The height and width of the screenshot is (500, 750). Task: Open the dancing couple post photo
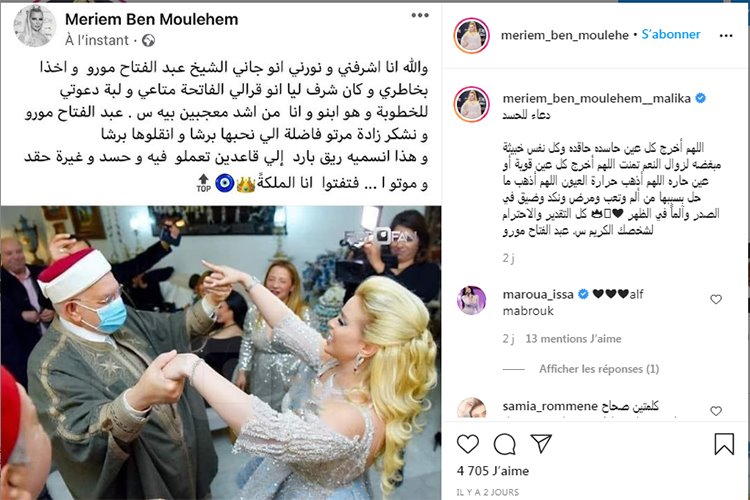coord(221,353)
